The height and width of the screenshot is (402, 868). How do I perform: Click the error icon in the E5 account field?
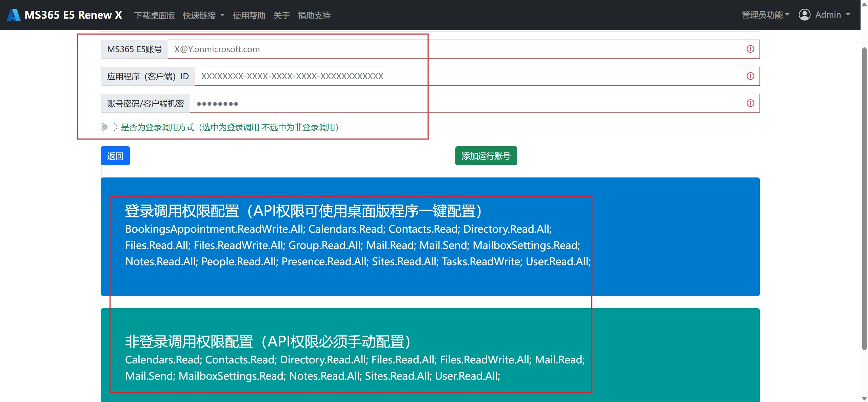(x=750, y=49)
